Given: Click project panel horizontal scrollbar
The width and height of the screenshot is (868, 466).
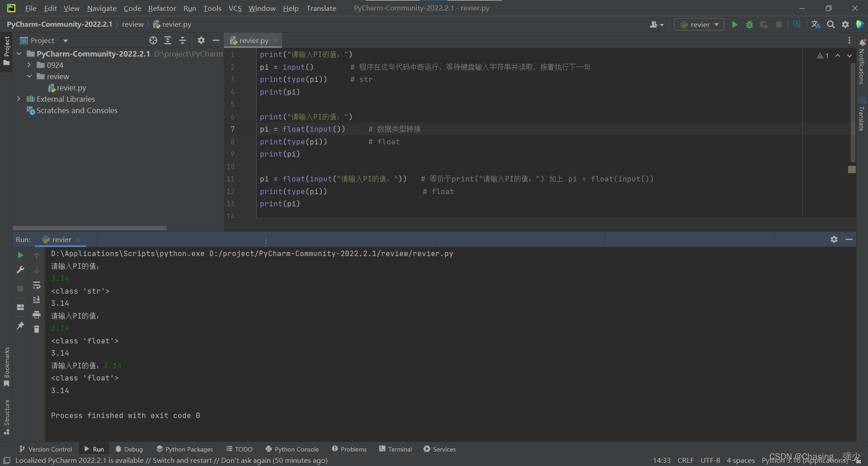Looking at the screenshot, I should click(90, 228).
